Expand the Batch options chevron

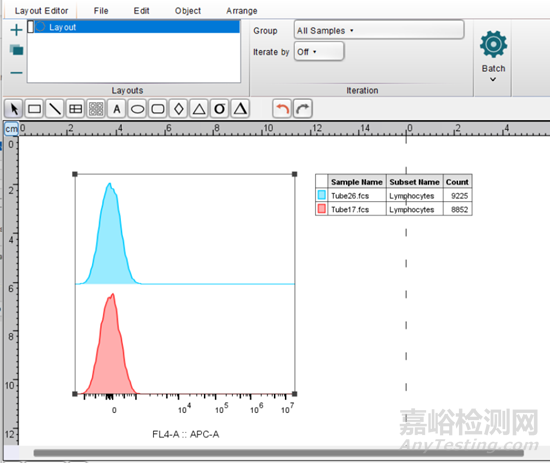click(x=493, y=79)
